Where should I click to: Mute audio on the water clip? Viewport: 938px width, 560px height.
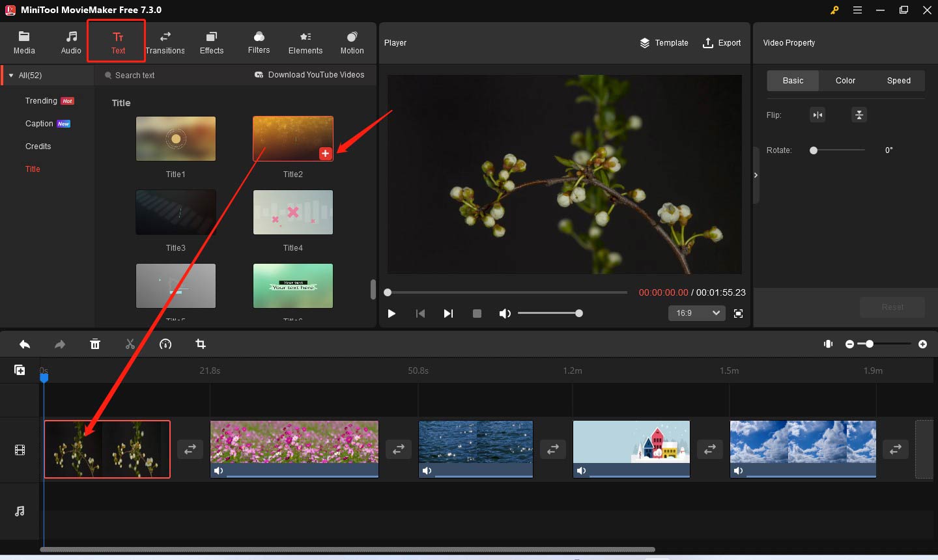tap(427, 471)
